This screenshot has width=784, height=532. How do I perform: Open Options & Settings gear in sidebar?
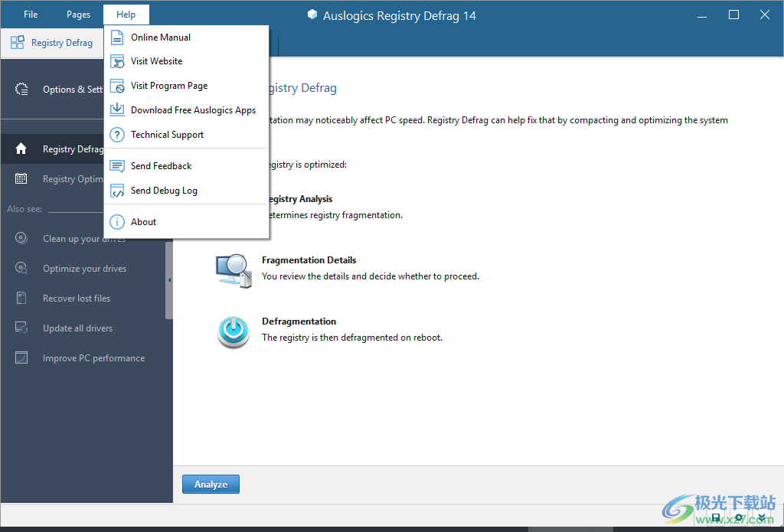click(x=21, y=89)
